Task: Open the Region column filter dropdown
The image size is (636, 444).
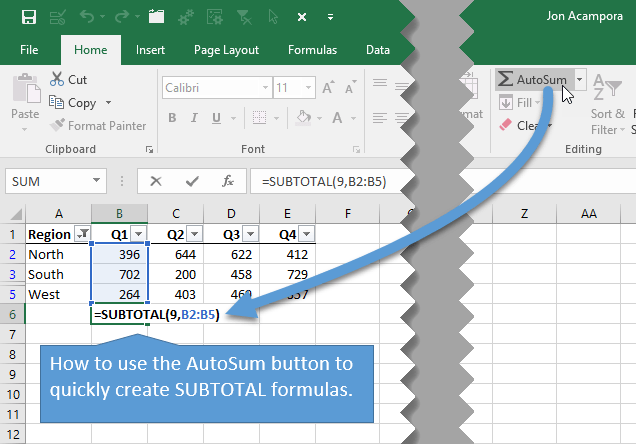Action: coord(82,234)
